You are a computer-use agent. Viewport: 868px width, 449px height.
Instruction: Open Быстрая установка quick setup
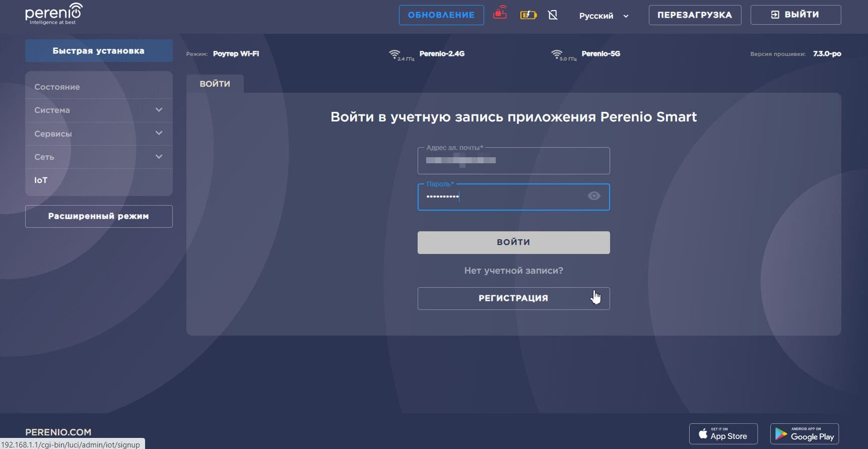(99, 51)
